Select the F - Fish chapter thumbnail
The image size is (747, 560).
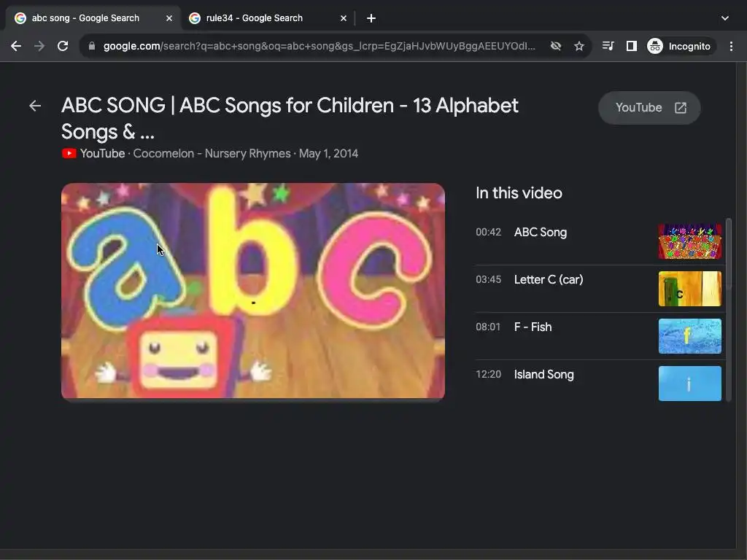pos(689,336)
